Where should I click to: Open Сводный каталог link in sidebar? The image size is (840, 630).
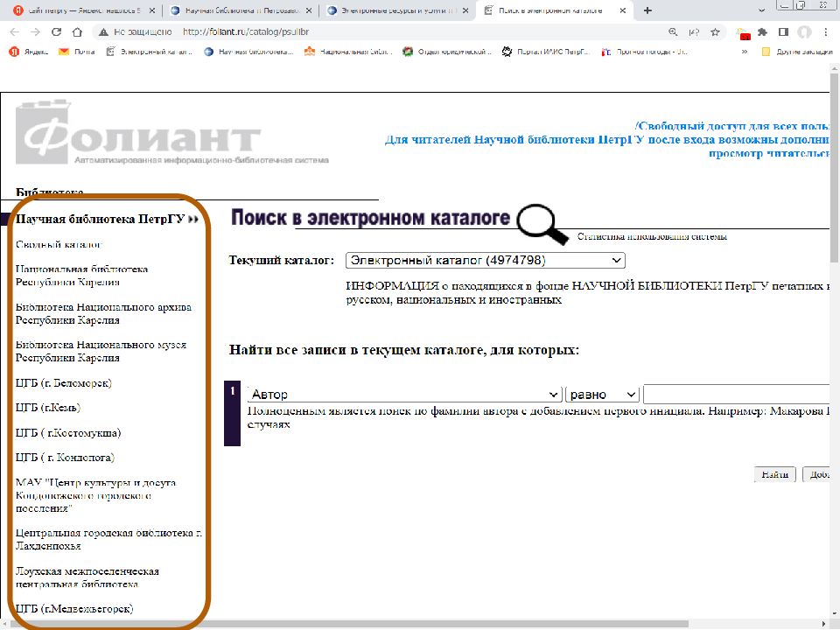pyautogui.click(x=59, y=244)
